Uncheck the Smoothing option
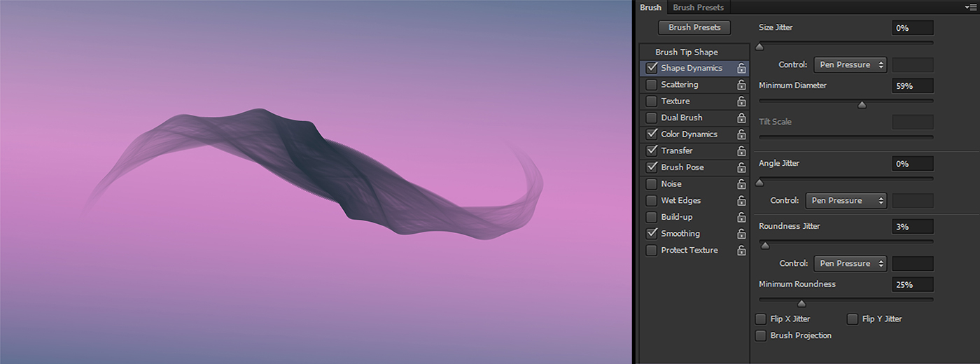Screen dimensions: 980x364 [652, 234]
